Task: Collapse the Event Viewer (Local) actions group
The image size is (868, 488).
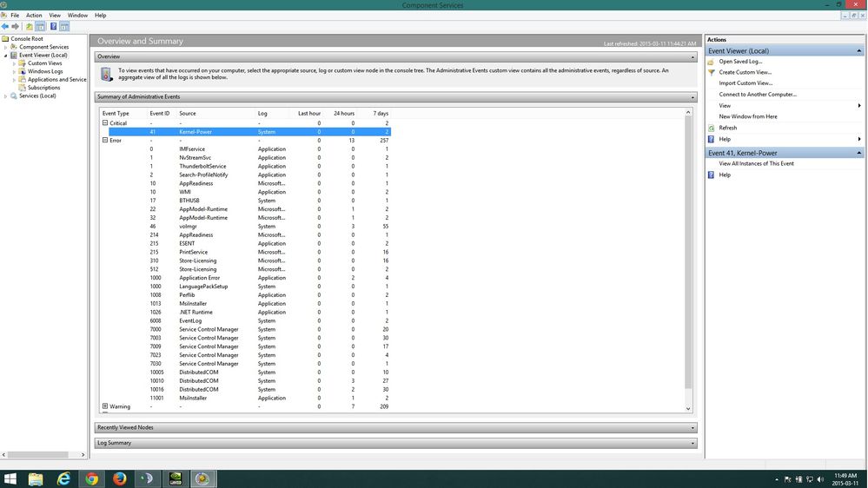Action: tap(859, 51)
